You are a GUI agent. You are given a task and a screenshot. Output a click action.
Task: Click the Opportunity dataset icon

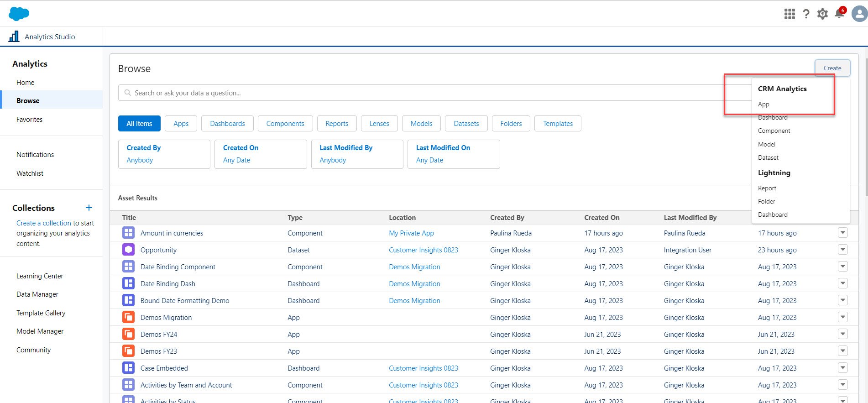coord(129,250)
